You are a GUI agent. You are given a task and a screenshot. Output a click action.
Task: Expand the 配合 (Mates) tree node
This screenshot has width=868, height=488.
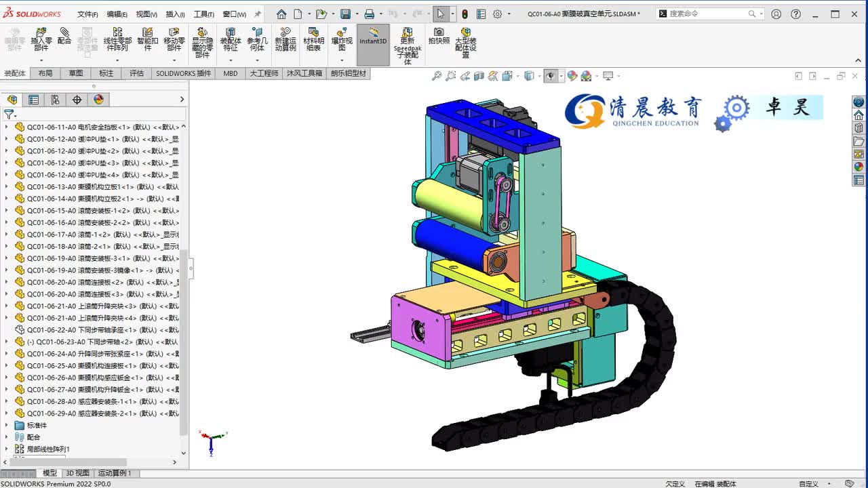click(7, 437)
